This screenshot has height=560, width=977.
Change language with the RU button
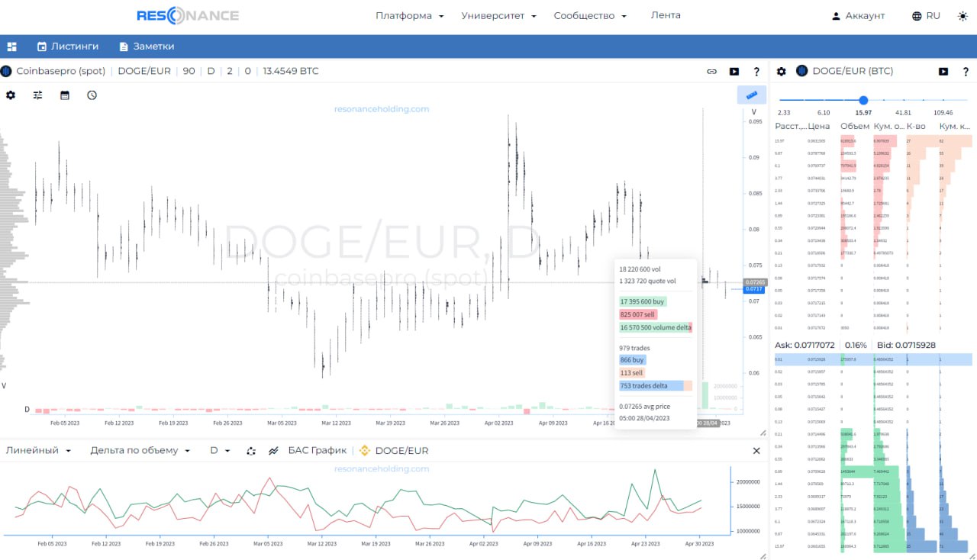(x=926, y=16)
